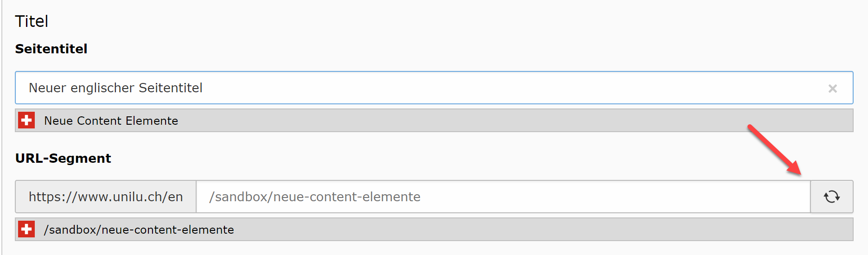The height and width of the screenshot is (255, 868).
Task: Click the empty part of Neue Content Elemente bar
Action: point(510,121)
